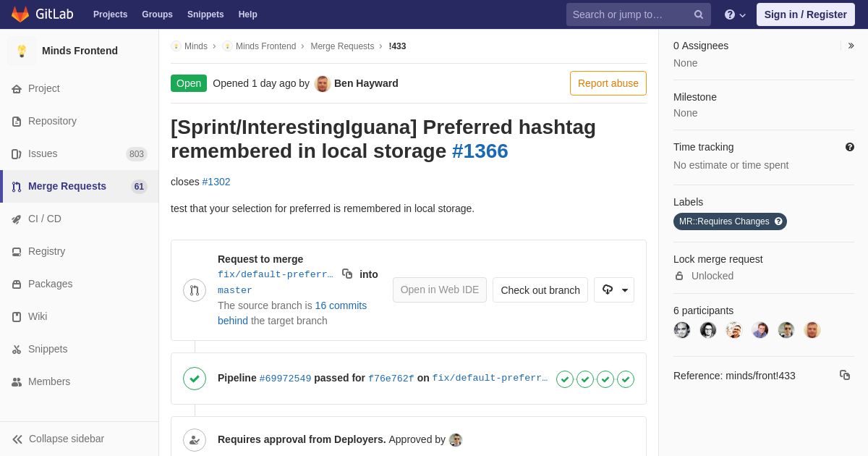Viewport: 868px width, 456px height.
Task: Copy the source branch name
Action: point(347,274)
